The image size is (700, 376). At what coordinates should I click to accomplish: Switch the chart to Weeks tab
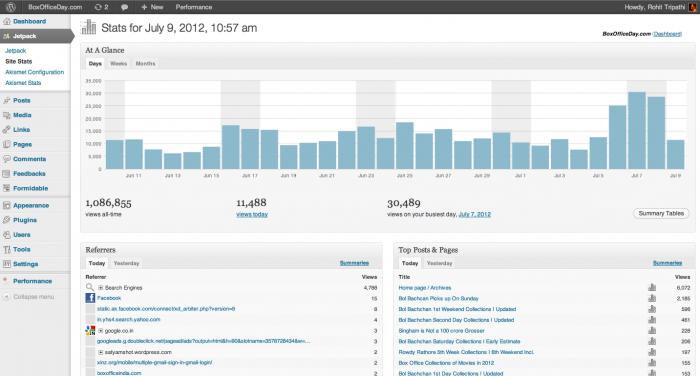point(118,64)
